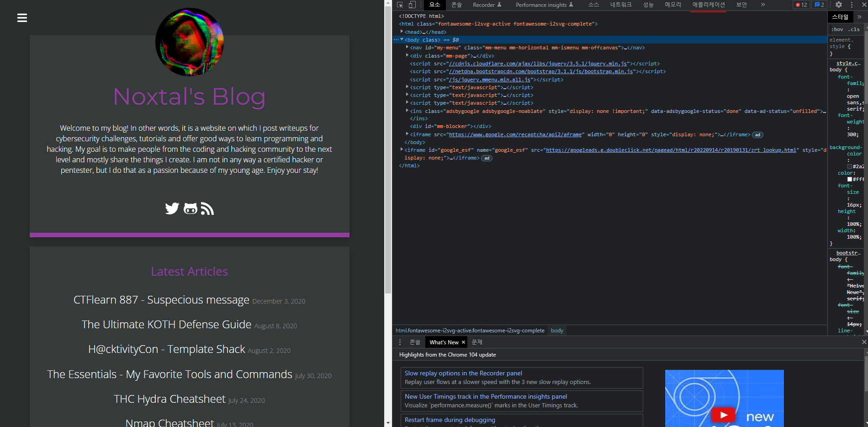Image resolution: width=868 pixels, height=427 pixels.
Task: Open the style.css source link
Action: (848, 63)
